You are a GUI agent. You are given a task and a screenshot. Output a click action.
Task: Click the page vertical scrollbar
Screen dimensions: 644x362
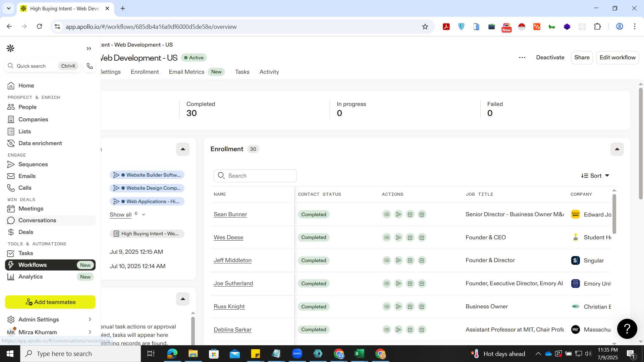coord(641,143)
